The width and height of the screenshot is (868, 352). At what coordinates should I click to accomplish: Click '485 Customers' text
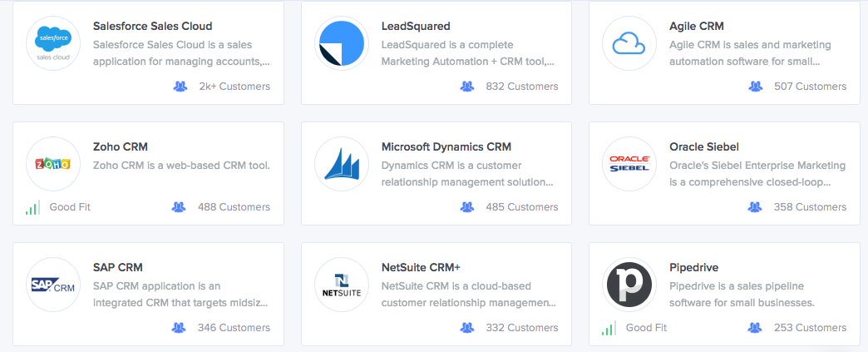pos(522,207)
